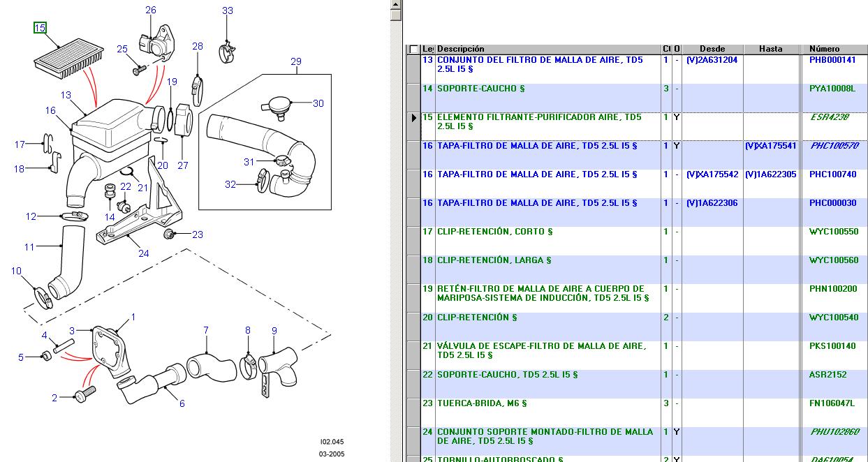Click the Número column header
868x462 pixels.
click(824, 49)
